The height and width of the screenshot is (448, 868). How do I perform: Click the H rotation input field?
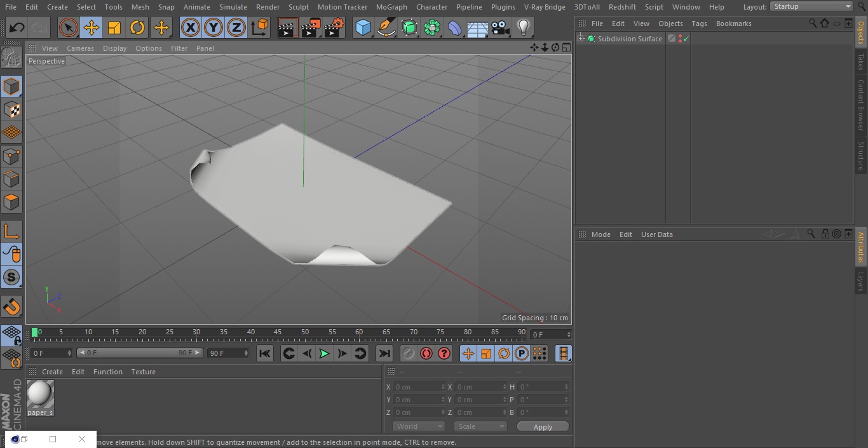click(543, 387)
